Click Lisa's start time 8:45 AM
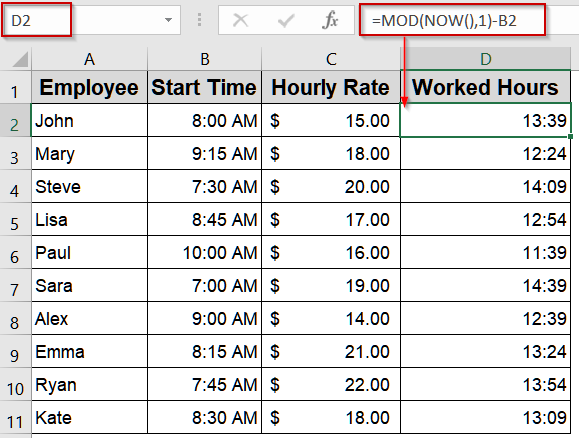The image size is (579, 438). [x=204, y=219]
